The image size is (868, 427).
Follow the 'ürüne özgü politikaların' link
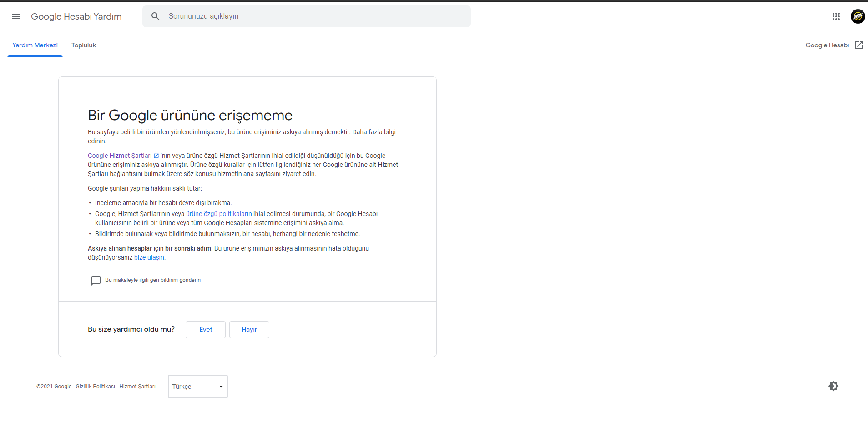pyautogui.click(x=219, y=214)
